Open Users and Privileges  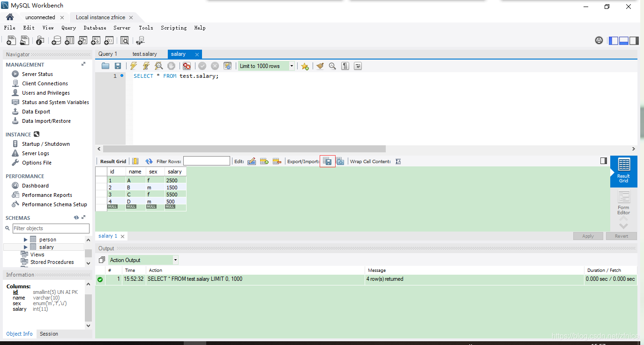(x=46, y=93)
